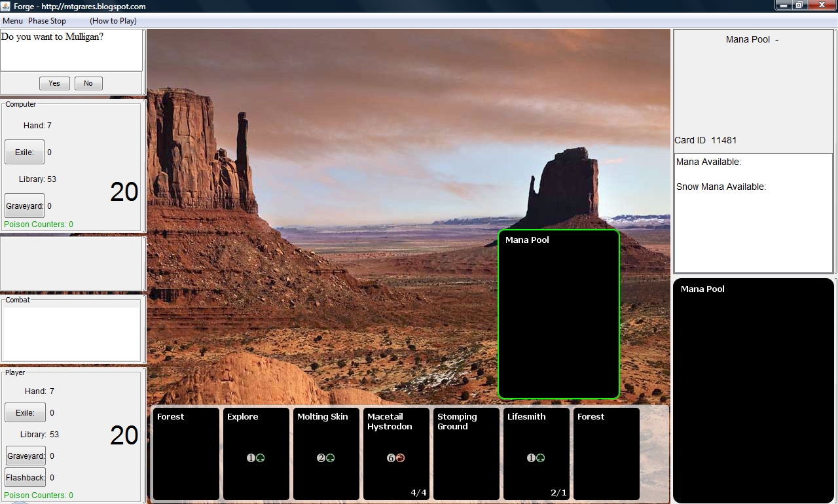Select the Explore card in hand
This screenshot has height=504, width=838.
pyautogui.click(x=256, y=454)
